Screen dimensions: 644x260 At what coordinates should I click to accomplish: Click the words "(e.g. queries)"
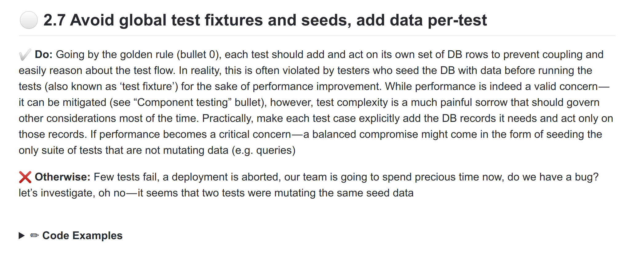[x=263, y=150]
